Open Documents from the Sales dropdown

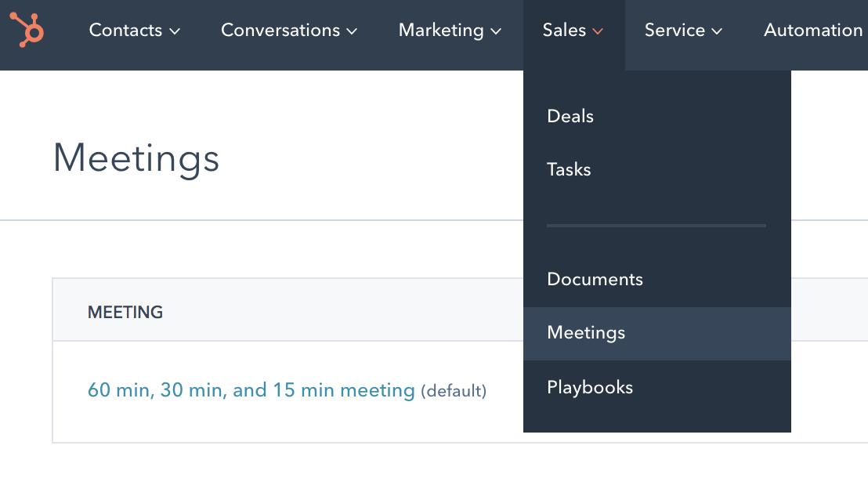[x=595, y=279]
